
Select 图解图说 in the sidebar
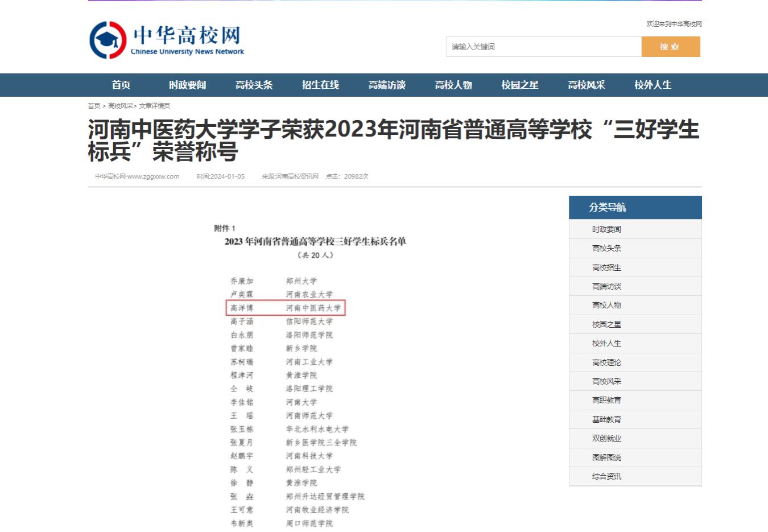coord(606,457)
